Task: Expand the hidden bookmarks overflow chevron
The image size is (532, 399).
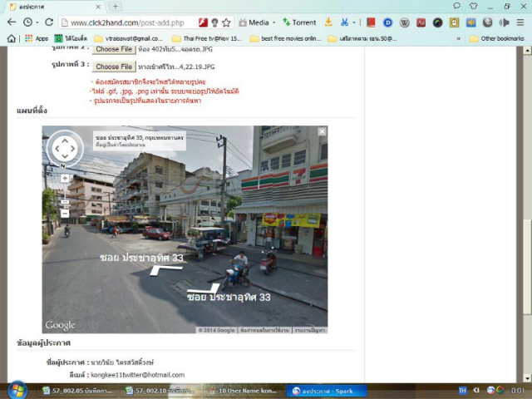Action: [x=458, y=38]
